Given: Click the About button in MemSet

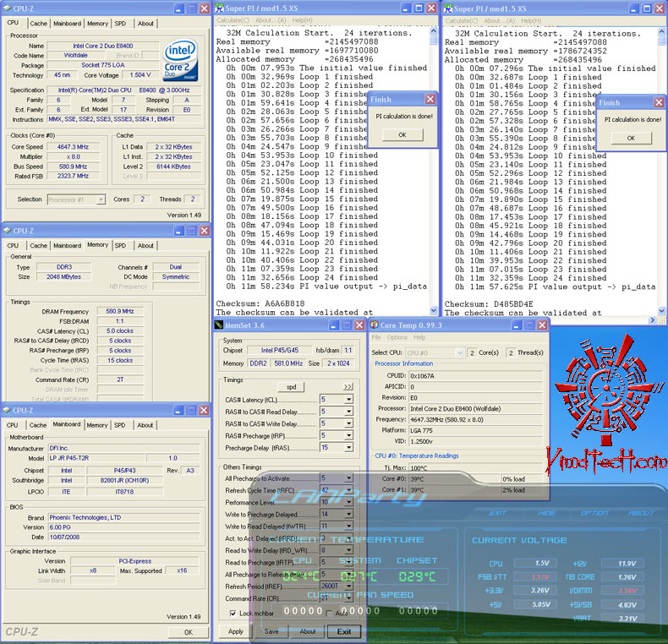Looking at the screenshot, I should coord(308,631).
